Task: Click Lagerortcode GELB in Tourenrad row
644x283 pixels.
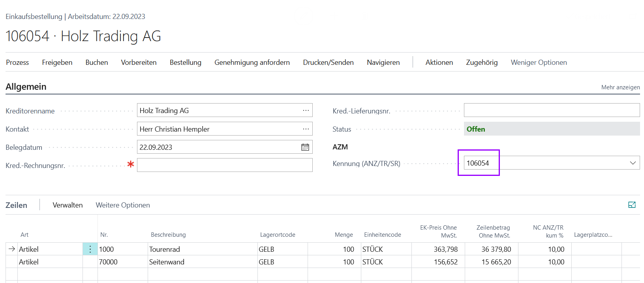Action: (x=282, y=249)
